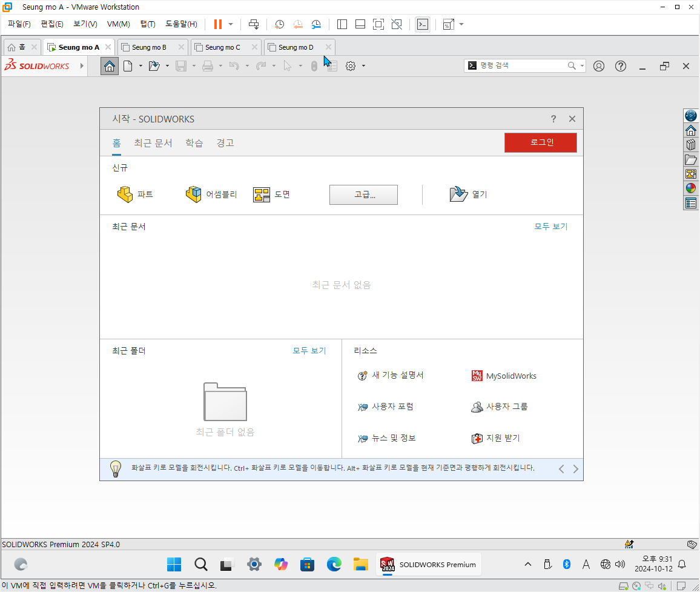Open the Options gear dropdown arrow
Screen dimensions: 700x592
(364, 66)
